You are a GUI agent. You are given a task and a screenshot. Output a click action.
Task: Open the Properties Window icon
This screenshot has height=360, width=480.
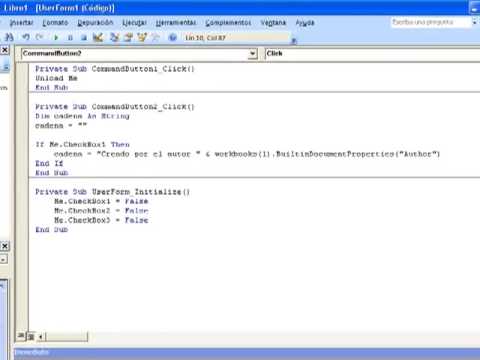[x=128, y=37]
